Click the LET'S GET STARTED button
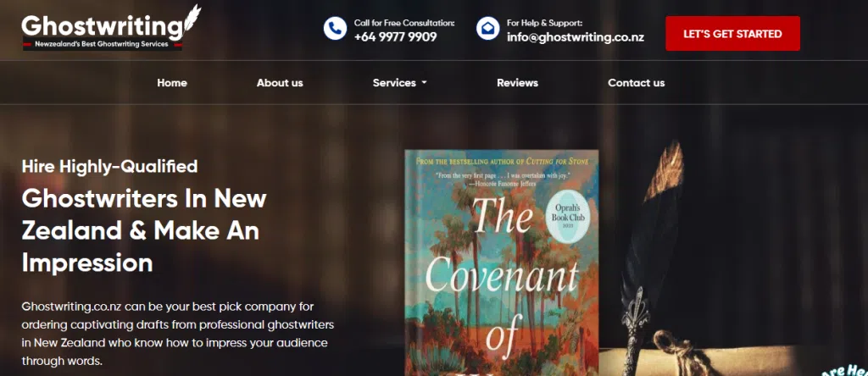 point(732,34)
